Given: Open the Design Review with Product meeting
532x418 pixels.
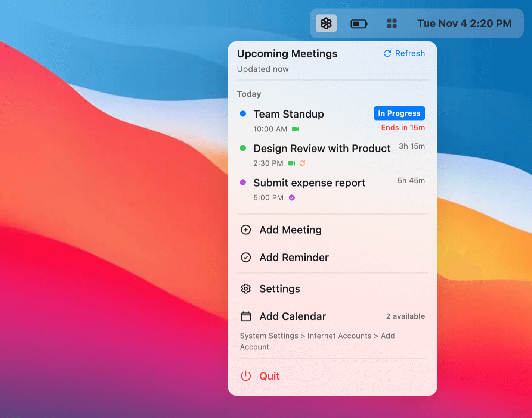Looking at the screenshot, I should (322, 149).
